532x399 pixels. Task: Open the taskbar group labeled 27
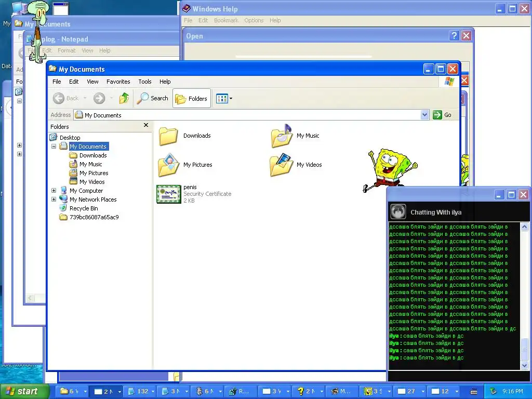(410, 391)
